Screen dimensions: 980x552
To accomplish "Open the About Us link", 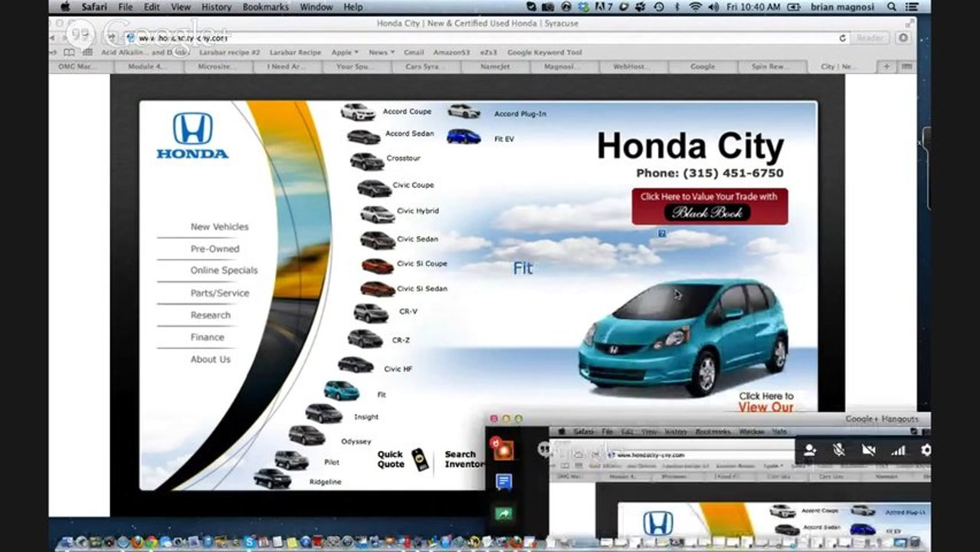I will [210, 360].
